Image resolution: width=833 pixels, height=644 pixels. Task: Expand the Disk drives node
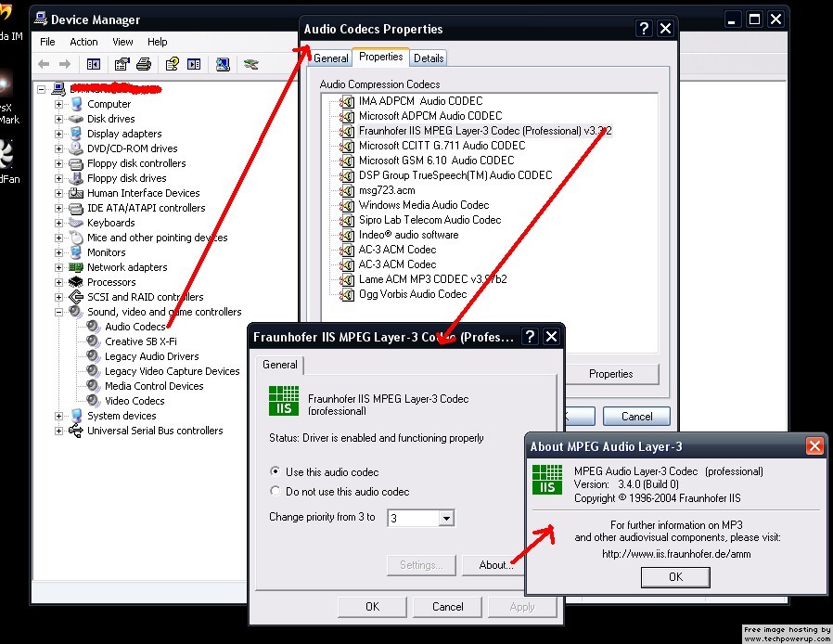(59, 119)
